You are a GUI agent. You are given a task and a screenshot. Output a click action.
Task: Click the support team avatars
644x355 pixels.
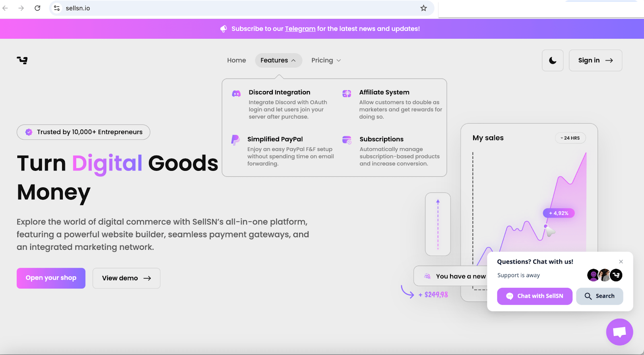pos(605,275)
